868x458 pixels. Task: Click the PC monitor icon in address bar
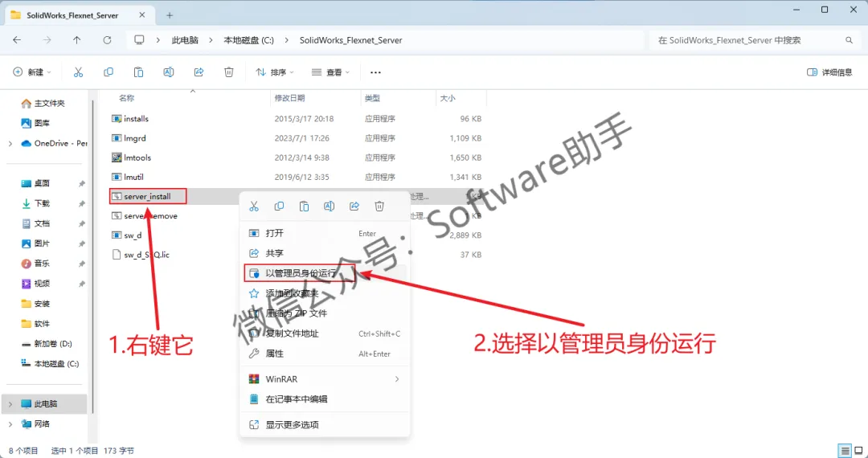(139, 40)
